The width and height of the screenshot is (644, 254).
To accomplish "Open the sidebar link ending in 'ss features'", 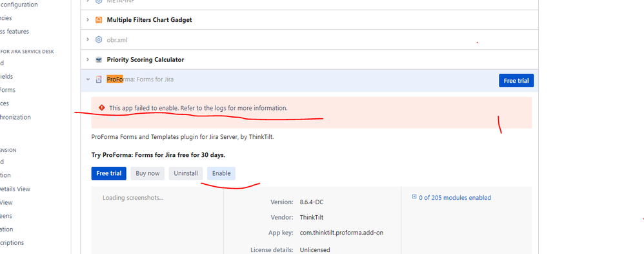I will click(x=14, y=31).
